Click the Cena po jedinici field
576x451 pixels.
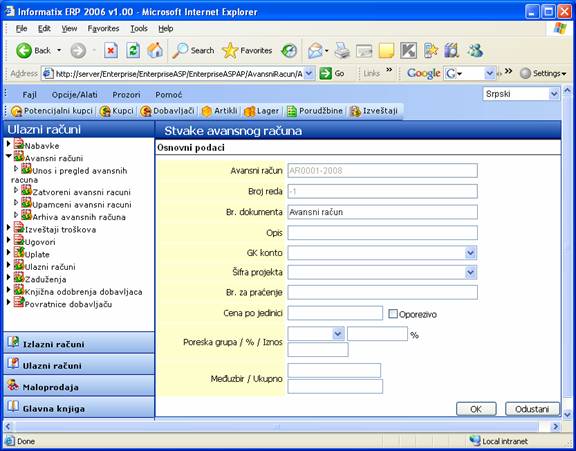pyautogui.click(x=335, y=313)
